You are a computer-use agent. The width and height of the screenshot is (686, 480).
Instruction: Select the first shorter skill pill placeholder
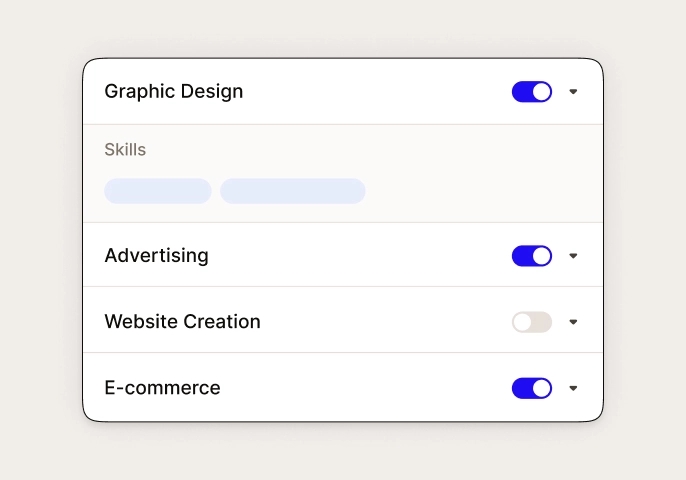(158, 191)
